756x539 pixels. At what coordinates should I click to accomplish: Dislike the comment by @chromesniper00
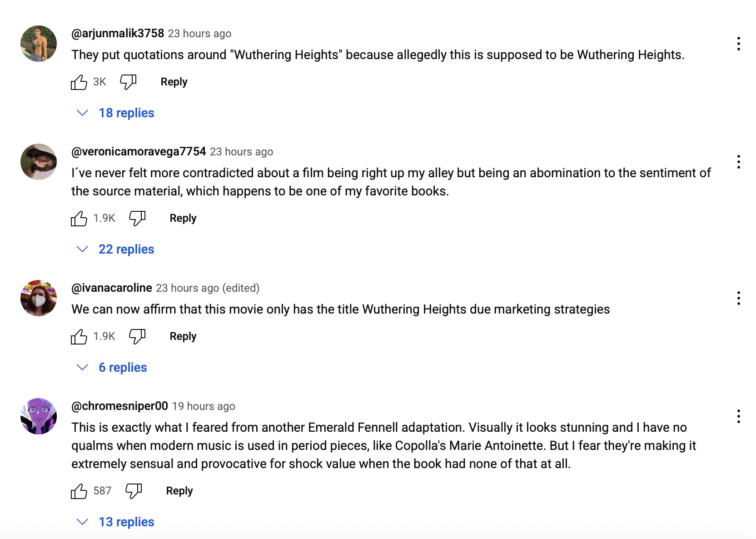(134, 491)
